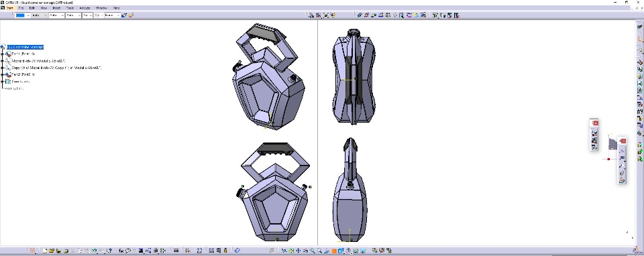
Task: Select Part2 (Part2.1) in the tree
Action: click(x=23, y=74)
